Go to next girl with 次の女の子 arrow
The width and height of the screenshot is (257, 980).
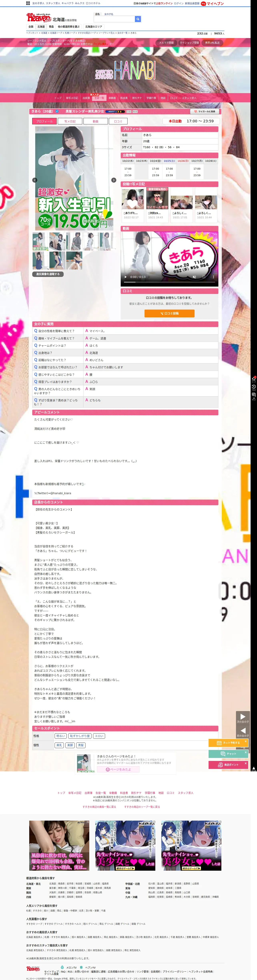[x=243, y=717]
